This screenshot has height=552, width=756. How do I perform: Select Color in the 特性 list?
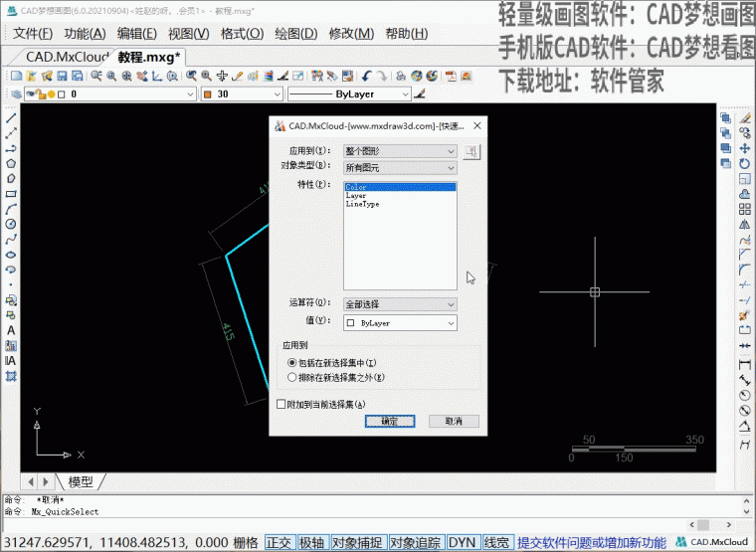(400, 187)
